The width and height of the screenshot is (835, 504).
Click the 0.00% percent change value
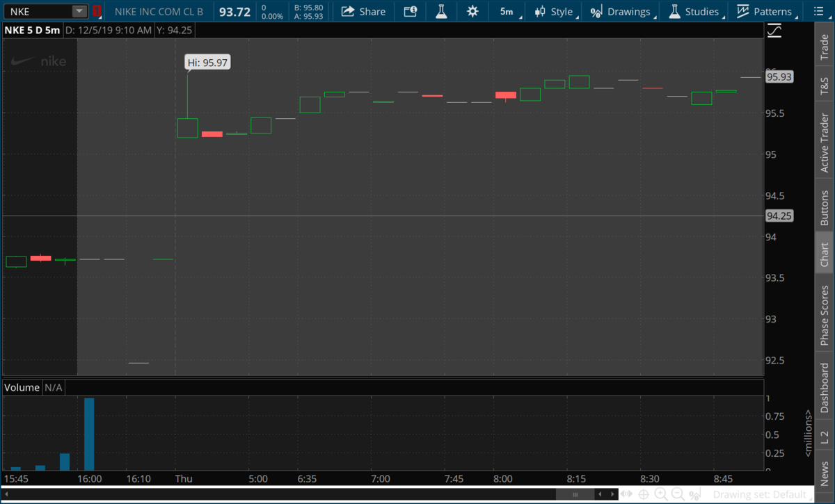click(271, 16)
